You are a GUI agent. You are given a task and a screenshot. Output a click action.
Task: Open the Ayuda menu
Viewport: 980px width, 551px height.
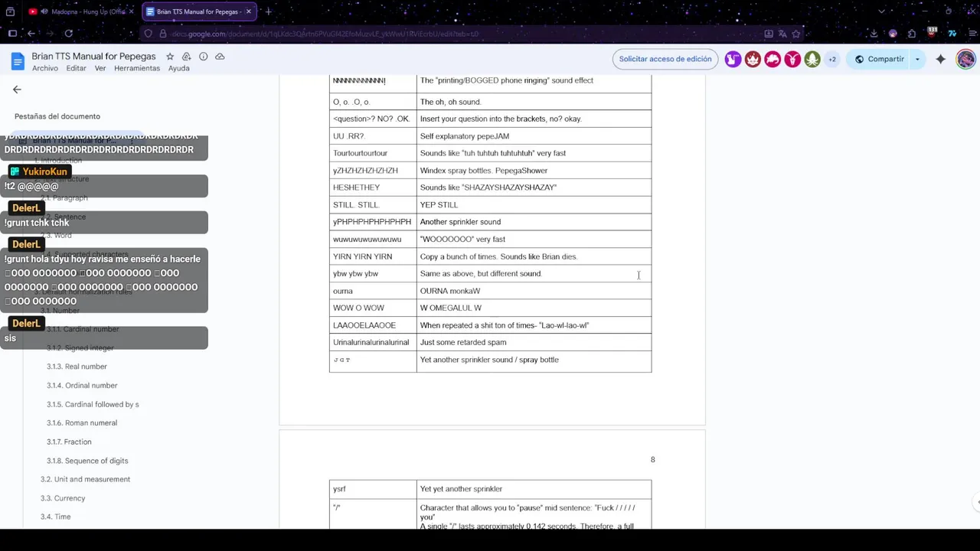pos(179,68)
